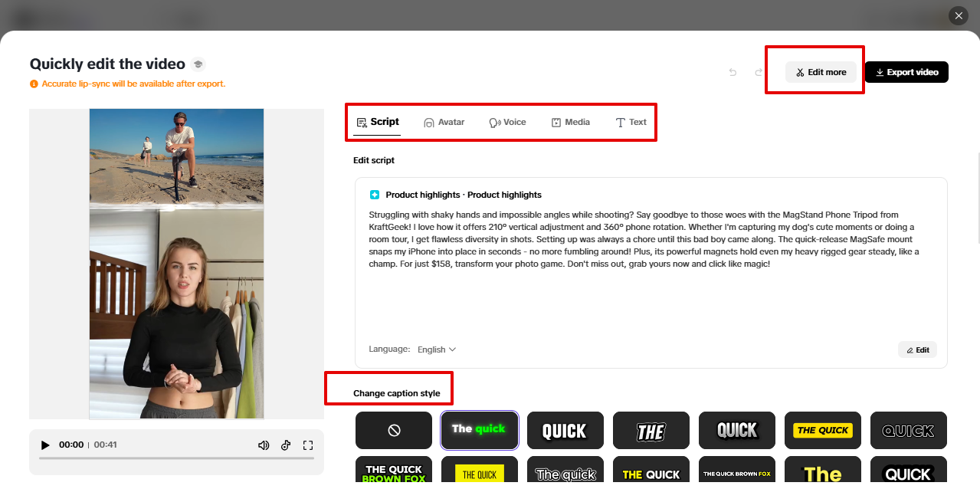Screen dimensions: 980x489
Task: Click the 'Change caption style' heading
Action: [x=397, y=393]
